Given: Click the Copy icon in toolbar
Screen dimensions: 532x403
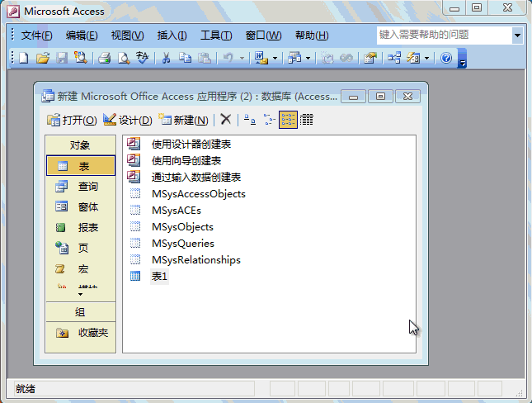Looking at the screenshot, I should [x=186, y=58].
